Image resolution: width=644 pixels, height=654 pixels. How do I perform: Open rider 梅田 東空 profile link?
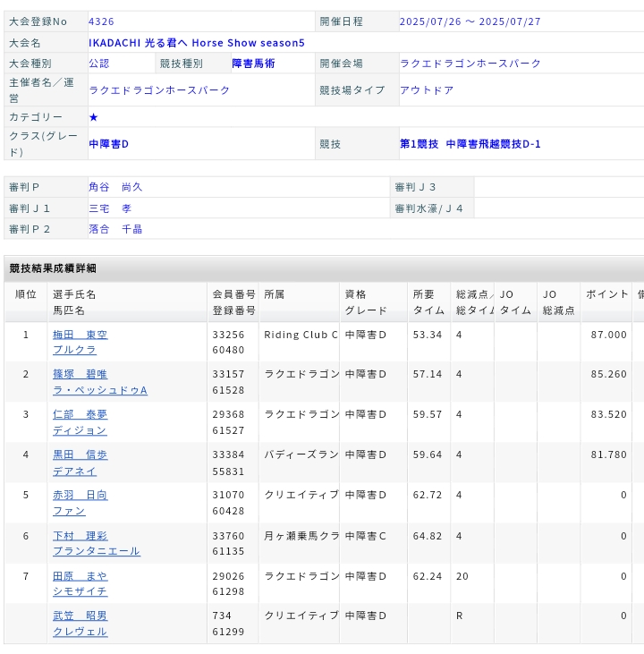pyautogui.click(x=80, y=335)
